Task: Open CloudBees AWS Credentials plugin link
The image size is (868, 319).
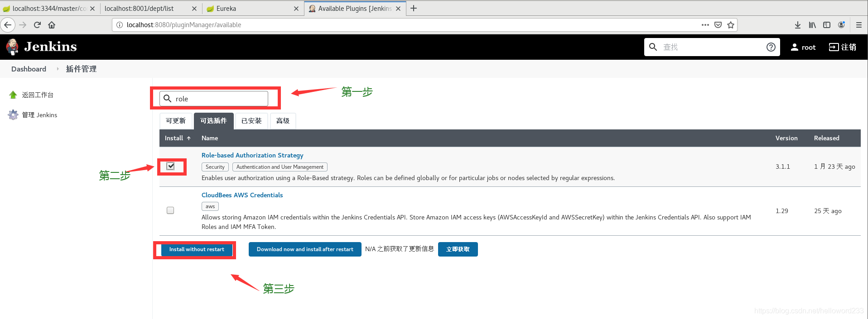Action: [242, 195]
